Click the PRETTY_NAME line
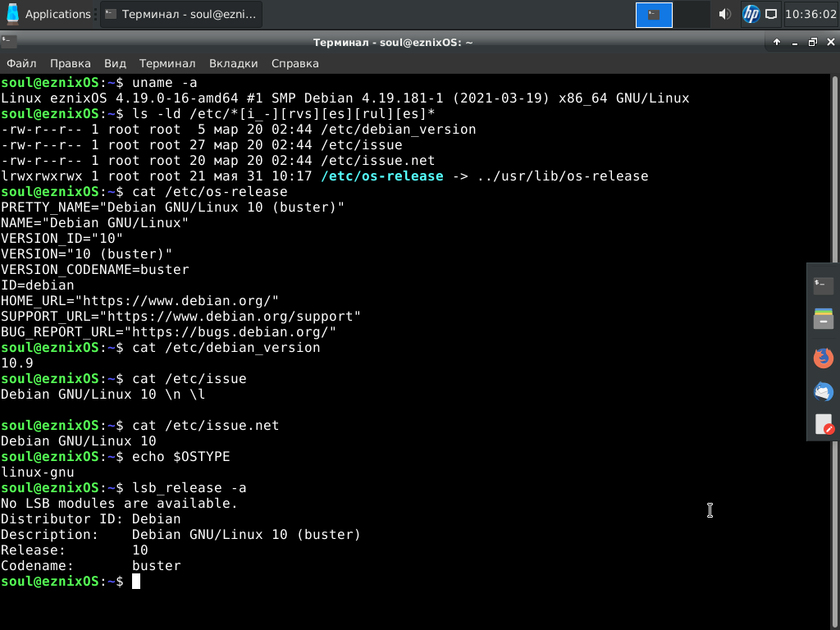840x630 pixels. (172, 208)
